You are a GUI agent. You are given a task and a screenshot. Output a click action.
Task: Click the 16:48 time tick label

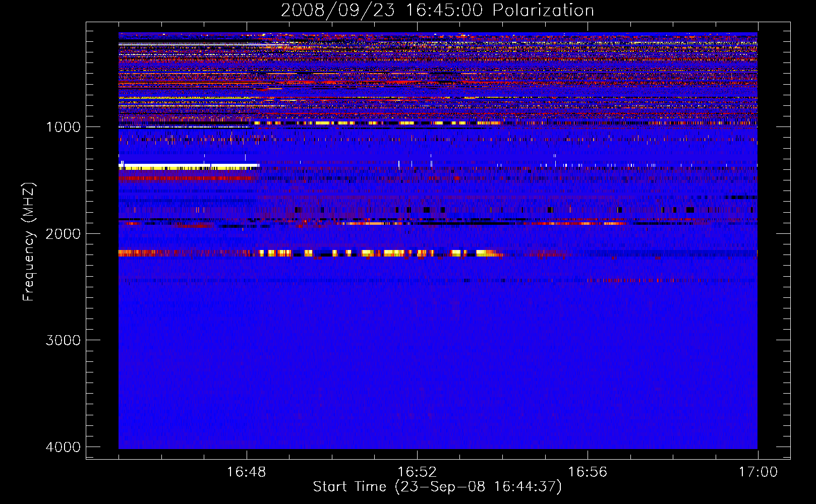coord(246,472)
